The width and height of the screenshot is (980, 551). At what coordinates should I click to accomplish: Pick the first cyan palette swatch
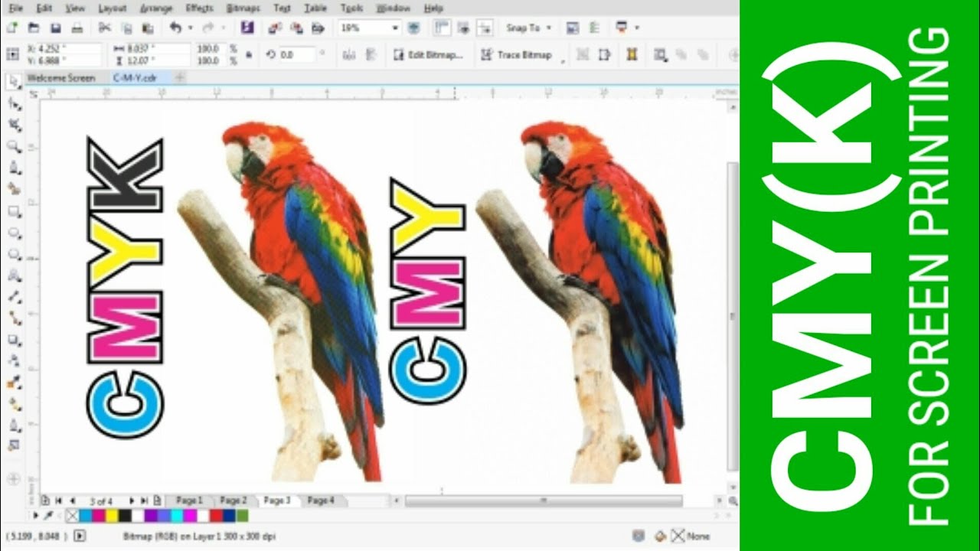(85, 517)
